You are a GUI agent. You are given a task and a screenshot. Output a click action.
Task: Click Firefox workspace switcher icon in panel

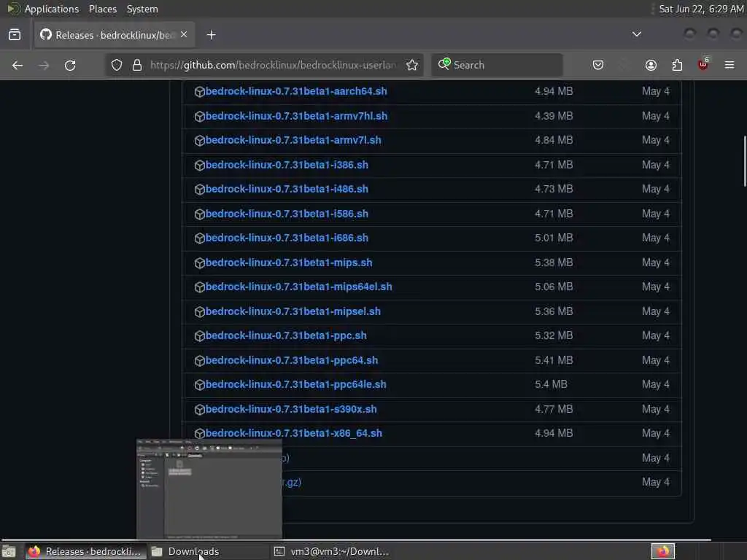[x=663, y=551]
